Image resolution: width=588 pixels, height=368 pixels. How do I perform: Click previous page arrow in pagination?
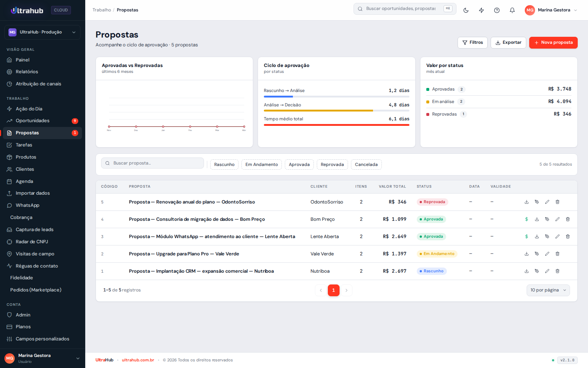(321, 290)
